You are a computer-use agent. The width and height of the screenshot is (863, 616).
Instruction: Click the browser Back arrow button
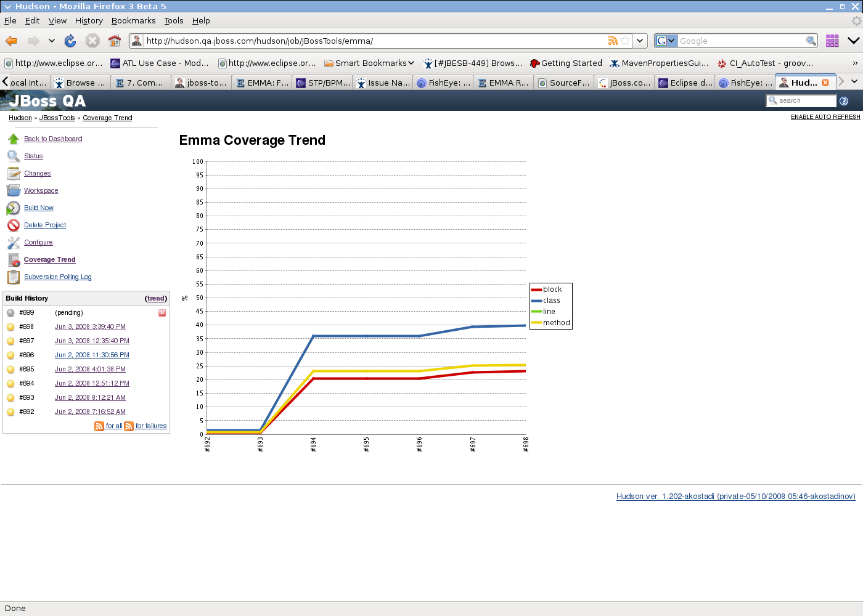pyautogui.click(x=11, y=41)
